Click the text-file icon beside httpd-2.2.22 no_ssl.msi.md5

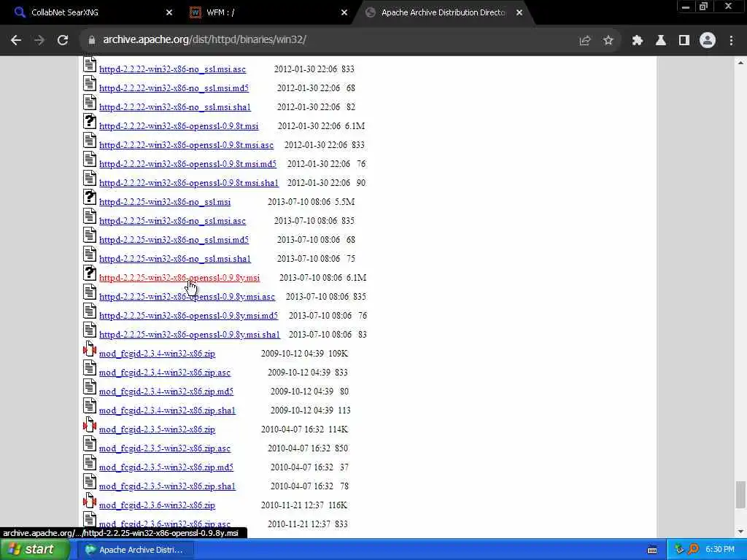pos(90,84)
